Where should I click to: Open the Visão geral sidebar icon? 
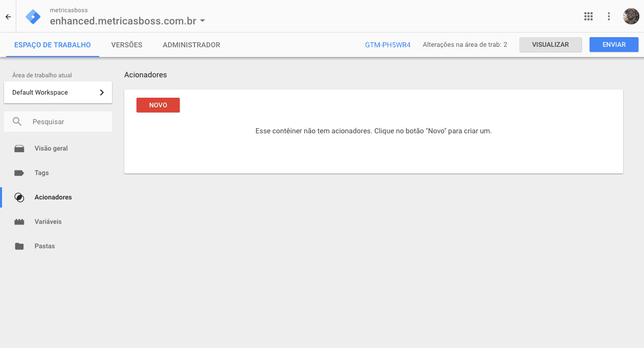(x=19, y=148)
